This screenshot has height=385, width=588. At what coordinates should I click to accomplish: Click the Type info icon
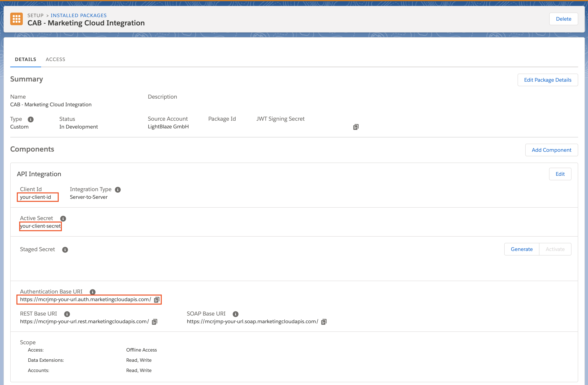tap(31, 119)
